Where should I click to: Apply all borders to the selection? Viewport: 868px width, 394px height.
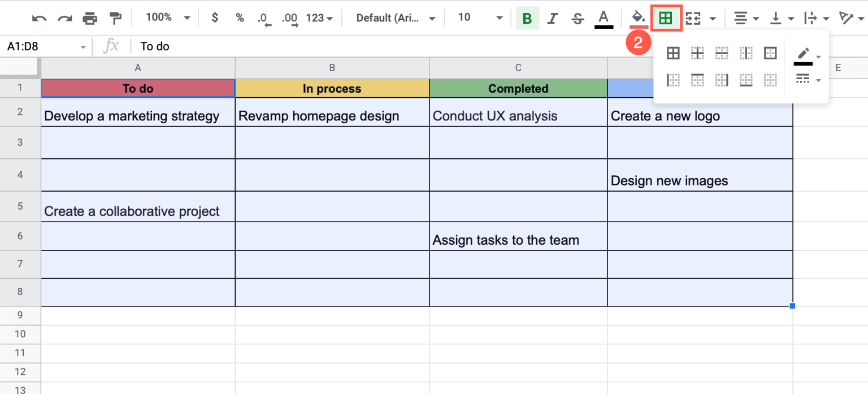(x=672, y=53)
